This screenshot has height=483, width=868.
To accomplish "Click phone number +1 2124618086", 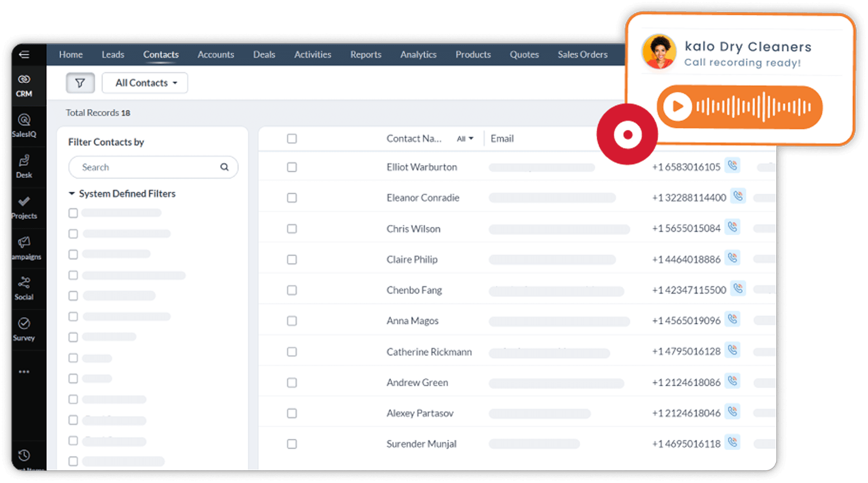I will [x=686, y=383].
